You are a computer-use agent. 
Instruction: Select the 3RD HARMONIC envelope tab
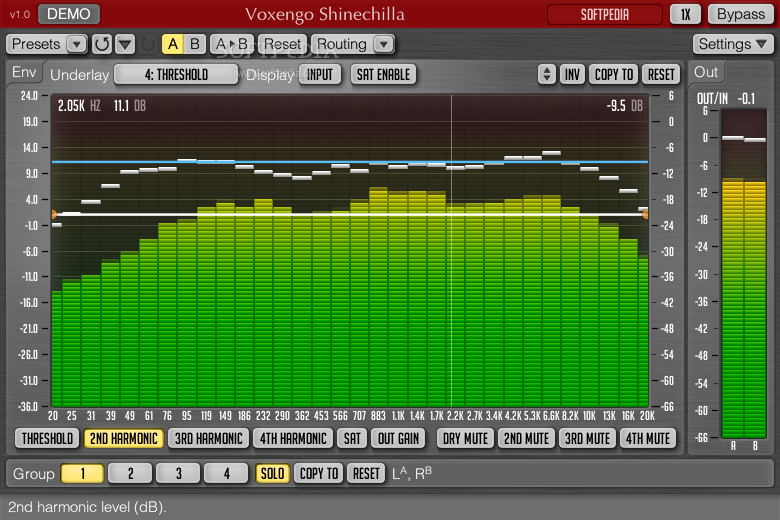[208, 438]
